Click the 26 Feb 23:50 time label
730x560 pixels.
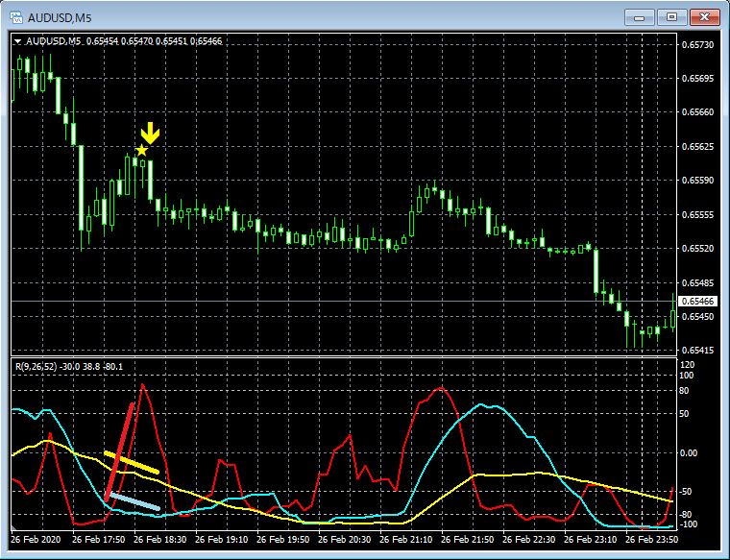[x=651, y=540]
